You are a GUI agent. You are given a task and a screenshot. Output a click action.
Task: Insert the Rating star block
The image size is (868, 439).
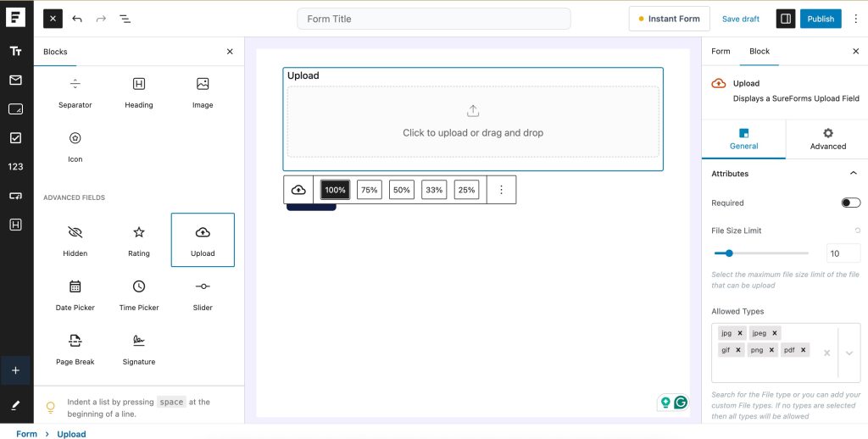139,239
